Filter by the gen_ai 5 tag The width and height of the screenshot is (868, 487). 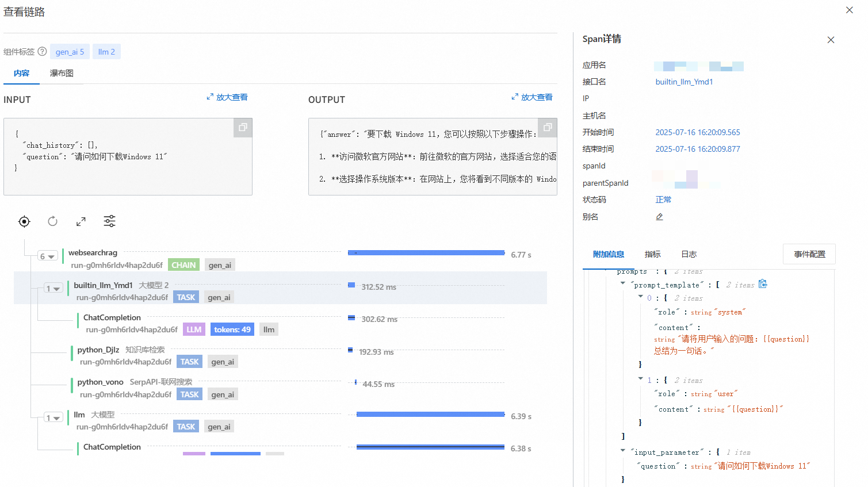(x=70, y=52)
